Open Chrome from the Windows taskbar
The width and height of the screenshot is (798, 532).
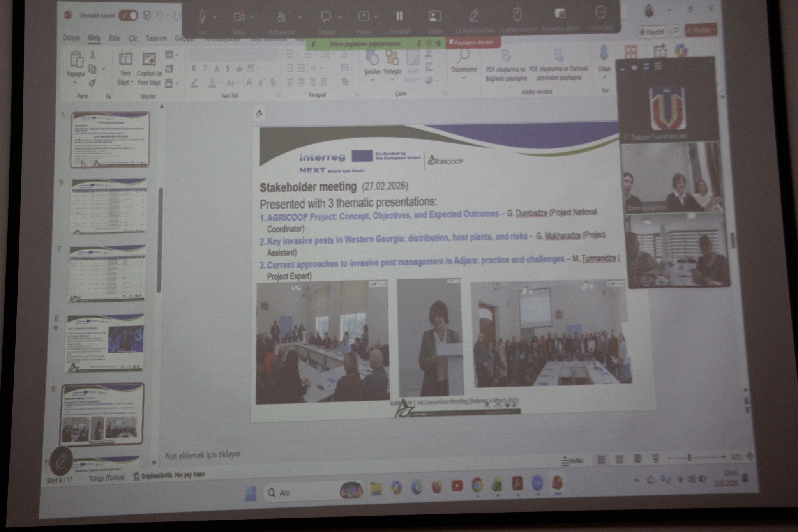coord(477,485)
